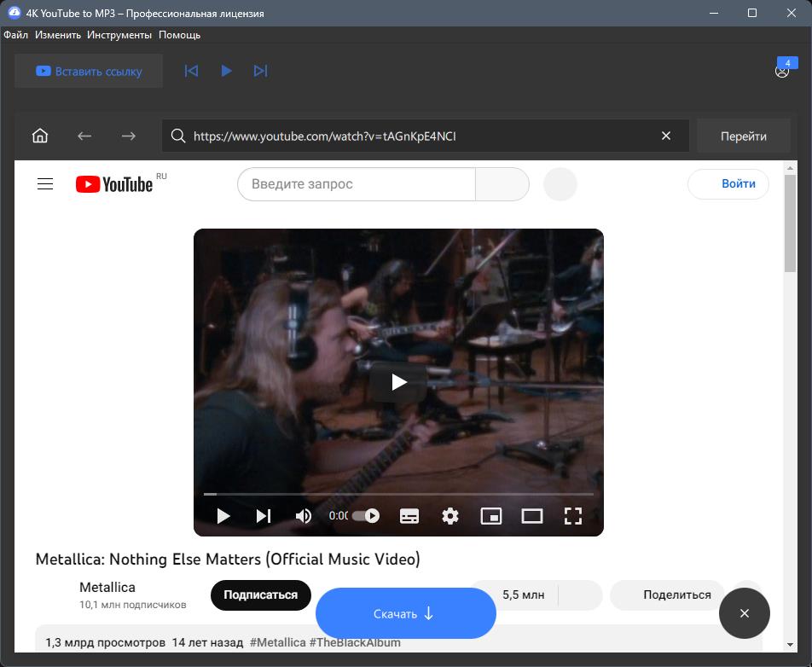Click the #Metallica hashtag
This screenshot has height=667, width=812.
[x=277, y=642]
